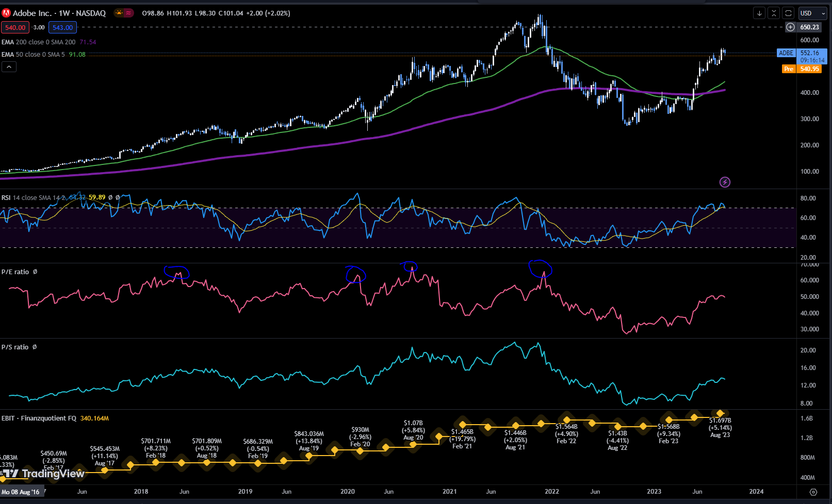Click the 1.6B level on the EBIT scale
The height and width of the screenshot is (504, 832).
click(807, 418)
